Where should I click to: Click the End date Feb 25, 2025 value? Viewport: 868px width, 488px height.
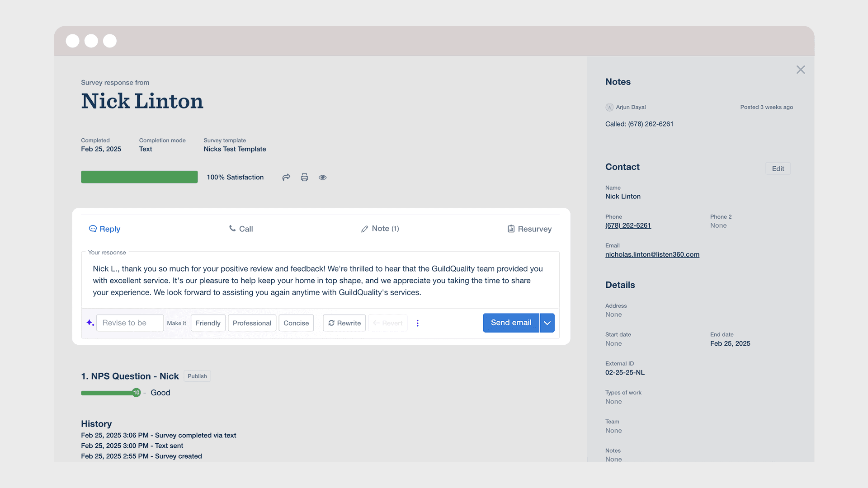coord(730,343)
